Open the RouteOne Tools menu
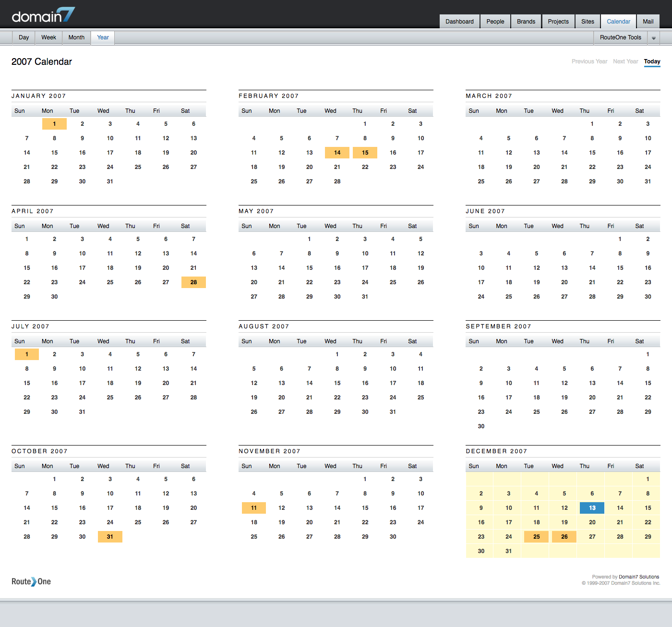The image size is (672, 627). pos(620,37)
